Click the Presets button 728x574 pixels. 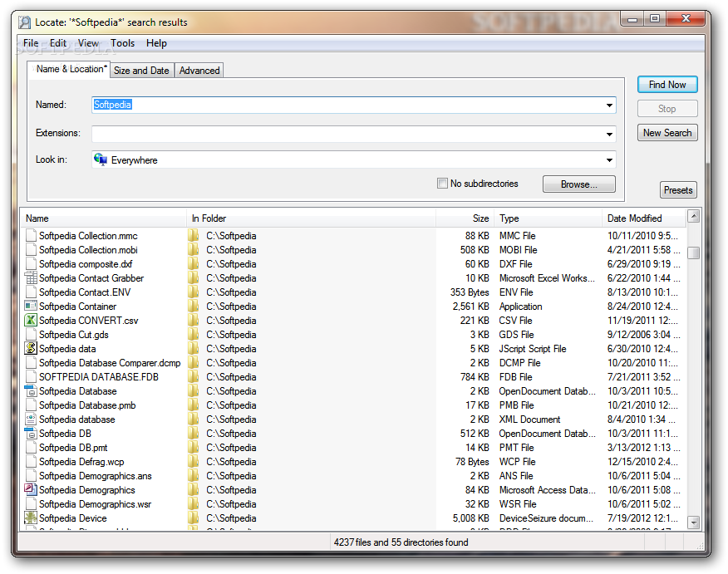pos(678,189)
